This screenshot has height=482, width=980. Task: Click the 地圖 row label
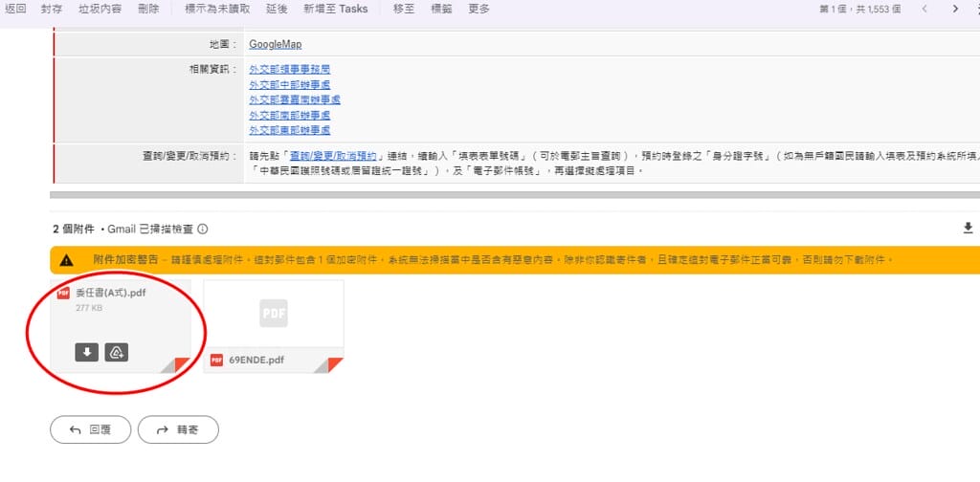coord(224,44)
